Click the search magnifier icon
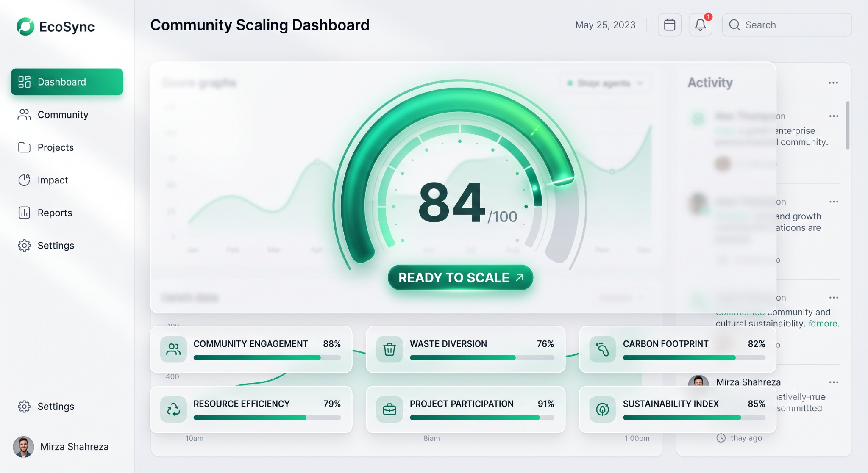868x473 pixels. point(734,25)
